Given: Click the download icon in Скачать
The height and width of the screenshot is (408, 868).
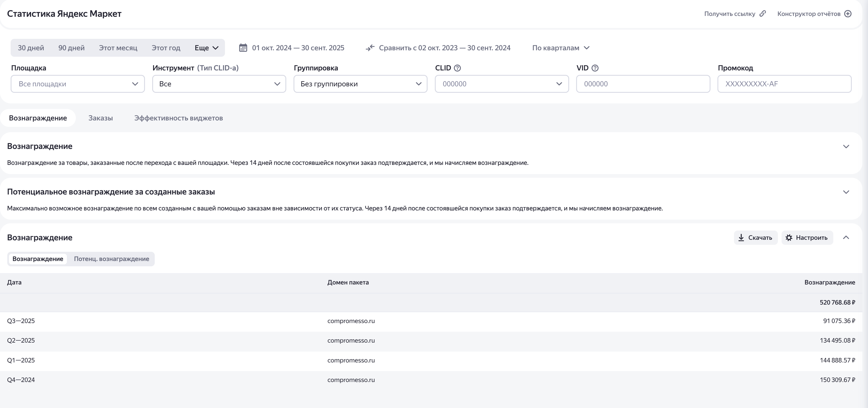Looking at the screenshot, I should pyautogui.click(x=741, y=238).
